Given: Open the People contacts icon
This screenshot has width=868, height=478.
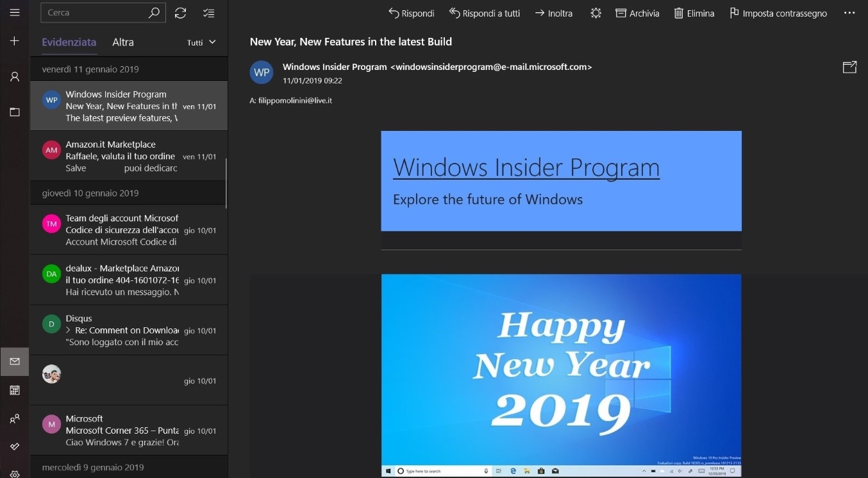Looking at the screenshot, I should [x=15, y=418].
